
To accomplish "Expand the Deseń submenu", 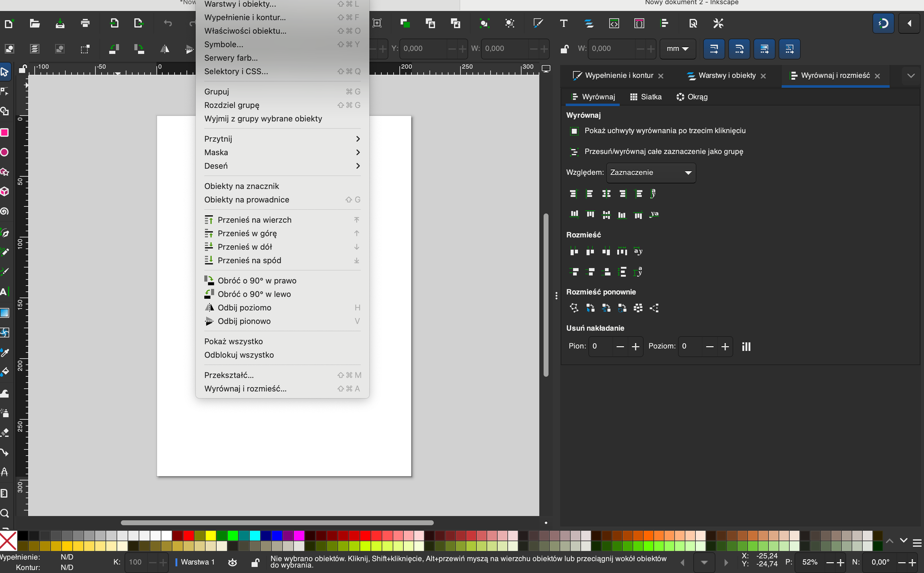I will point(282,166).
